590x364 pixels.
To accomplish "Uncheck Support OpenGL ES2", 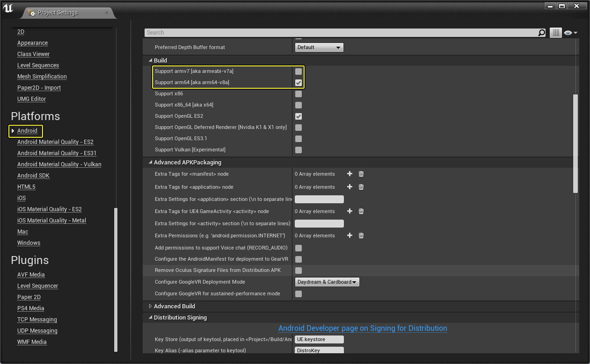I will 299,116.
